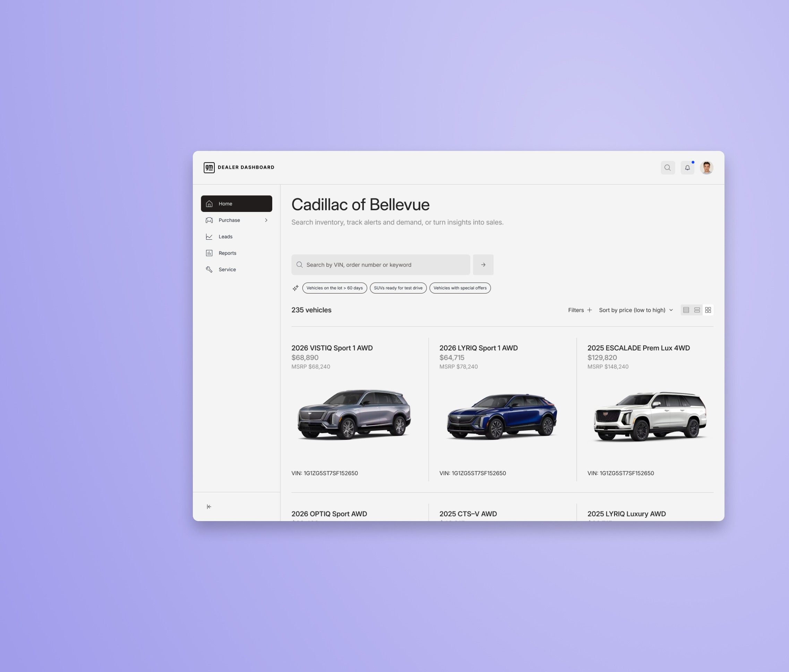Click the Filters plus icon
789x672 pixels.
[590, 310]
